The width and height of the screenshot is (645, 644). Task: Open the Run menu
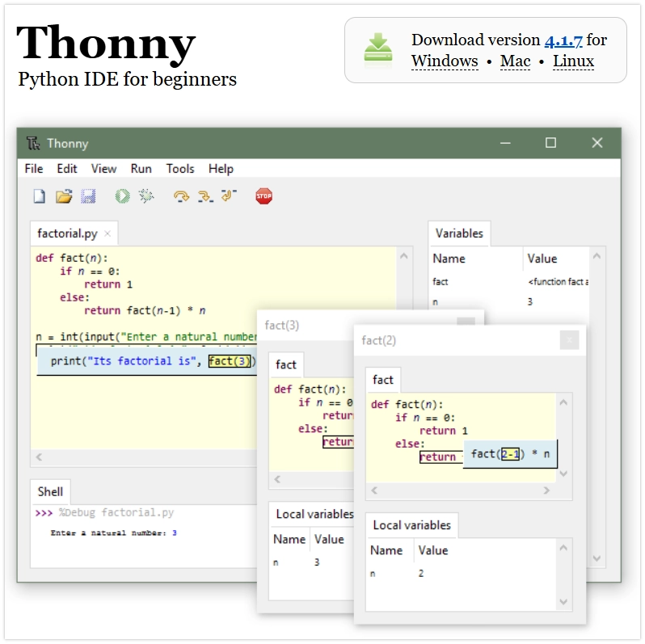point(141,169)
